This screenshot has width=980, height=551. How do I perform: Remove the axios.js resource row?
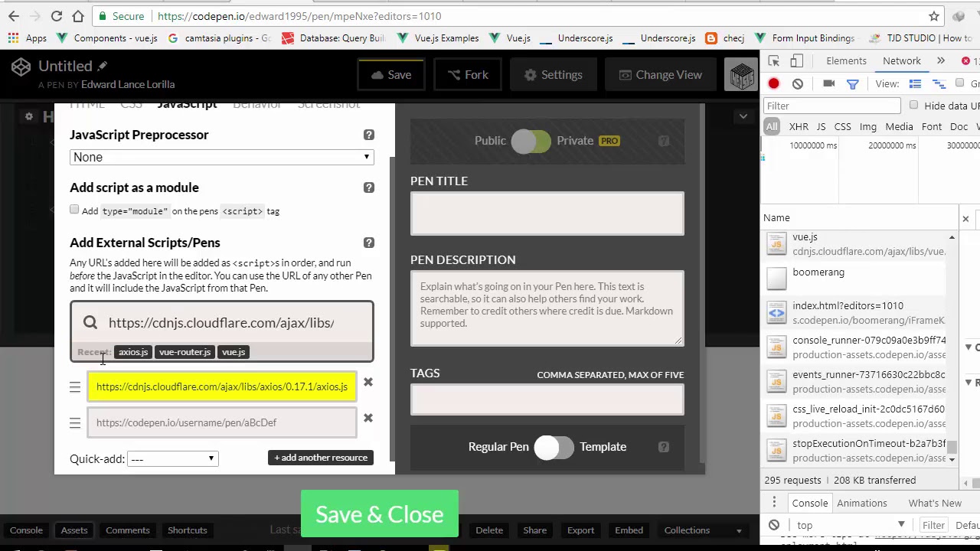tap(368, 382)
